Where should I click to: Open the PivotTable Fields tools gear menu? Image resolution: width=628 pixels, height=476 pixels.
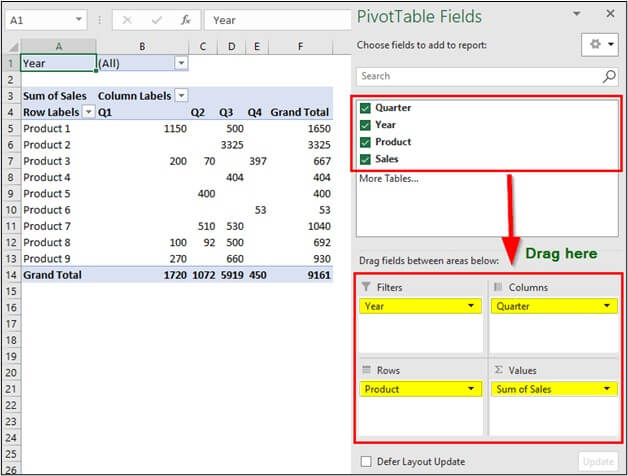click(x=601, y=44)
